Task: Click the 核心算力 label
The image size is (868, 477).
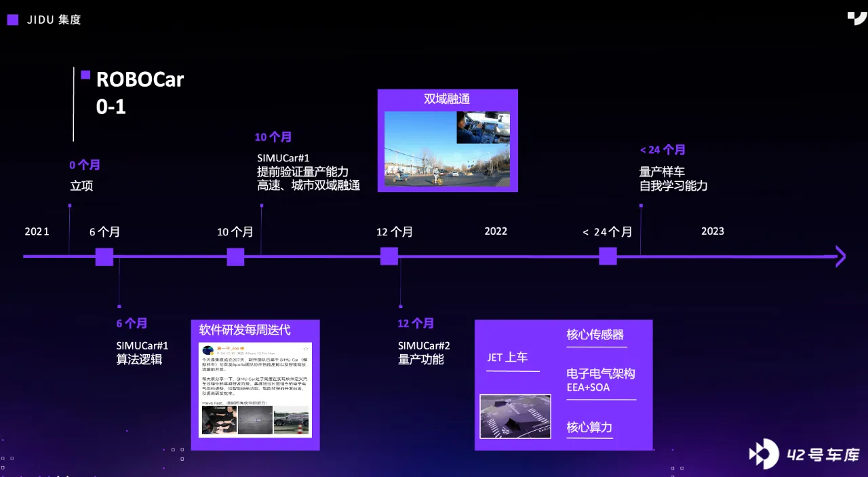Action: 589,427
